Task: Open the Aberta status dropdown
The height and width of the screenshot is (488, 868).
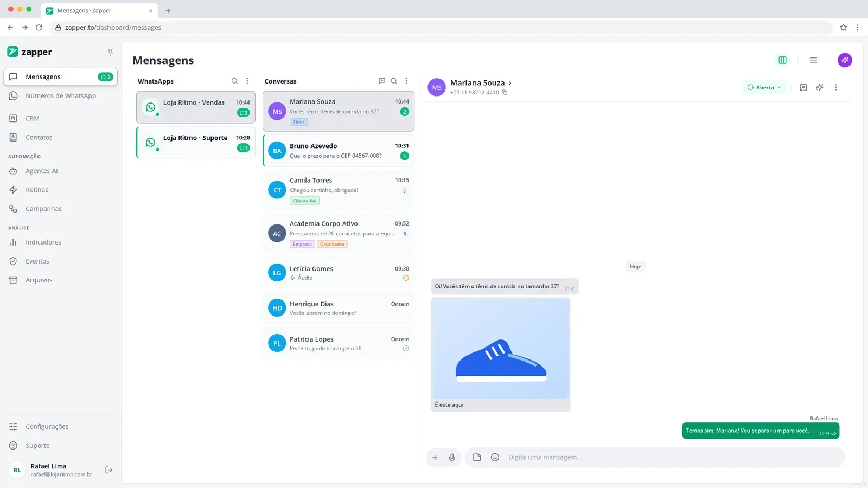Action: coord(764,87)
